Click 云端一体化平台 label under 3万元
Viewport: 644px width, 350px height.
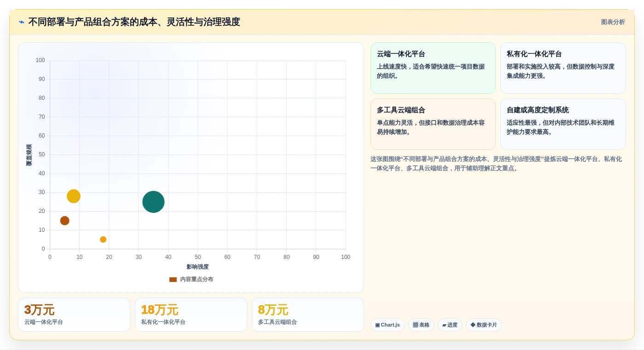coord(44,322)
